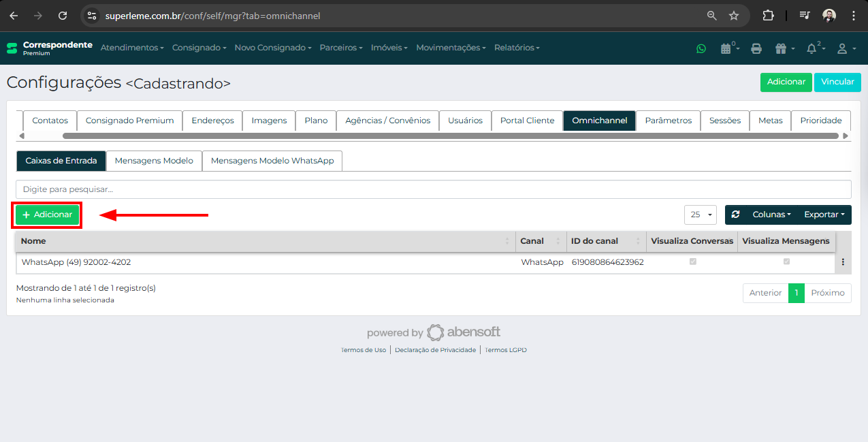Image resolution: width=868 pixels, height=442 pixels.
Task: Open the 25 page size dropdown
Action: [x=700, y=215]
